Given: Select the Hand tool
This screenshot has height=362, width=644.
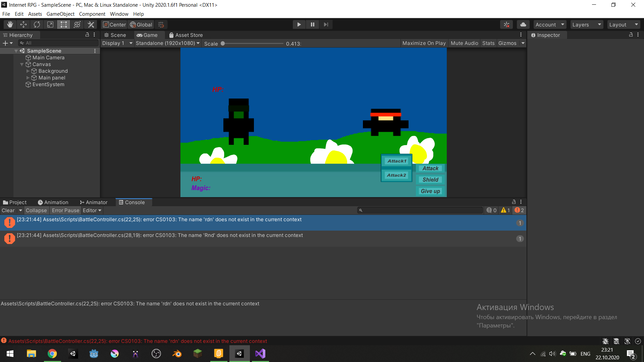Looking at the screenshot, I should click(10, 24).
